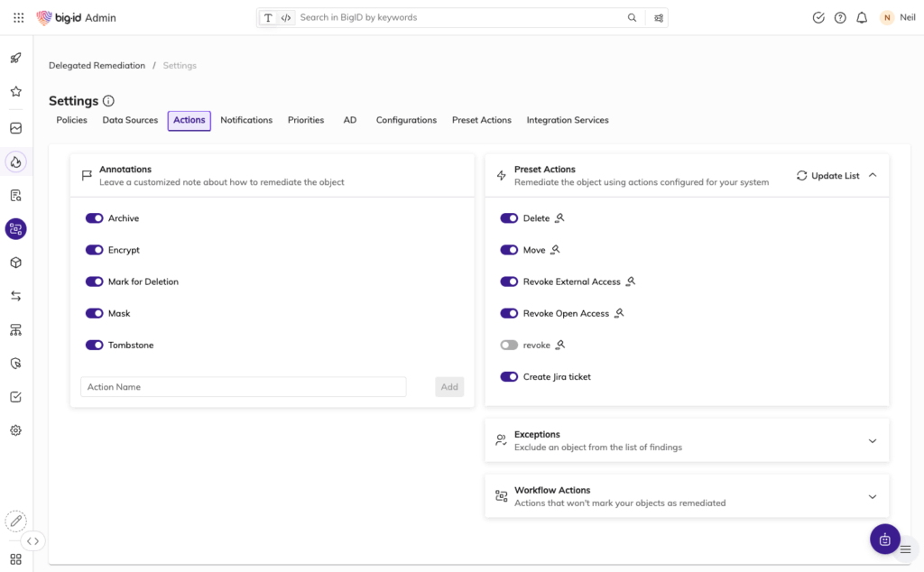Click the Settings info icon
Image resolution: width=924 pixels, height=572 pixels.
pos(108,101)
